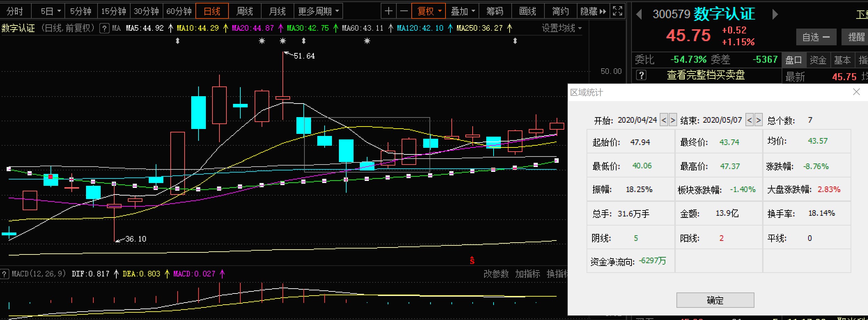Screen dimensions: 868x320
Task: Open the 盘口 tab
Action: (x=794, y=60)
